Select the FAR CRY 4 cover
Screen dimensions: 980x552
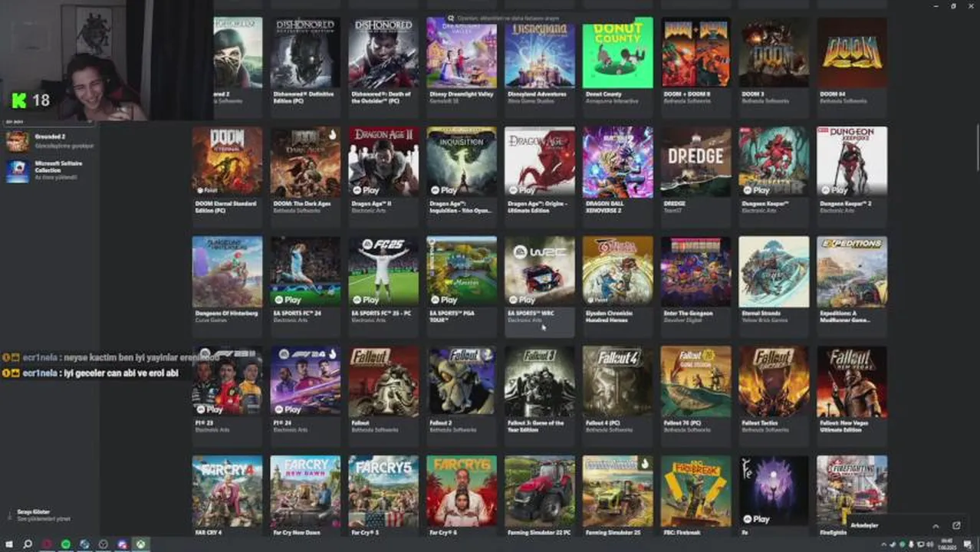pyautogui.click(x=227, y=491)
